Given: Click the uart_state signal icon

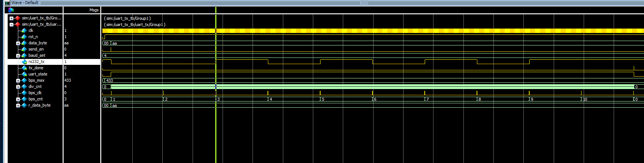Looking at the screenshot, I should tap(24, 74).
